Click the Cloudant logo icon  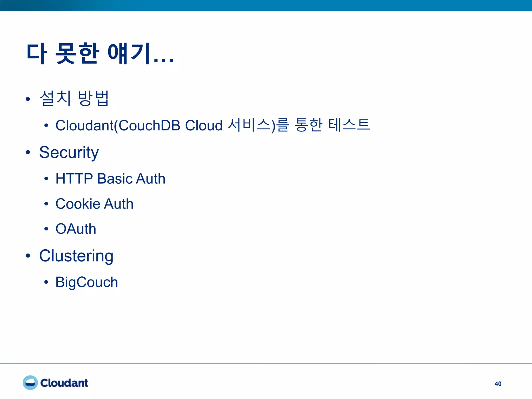pos(30,383)
